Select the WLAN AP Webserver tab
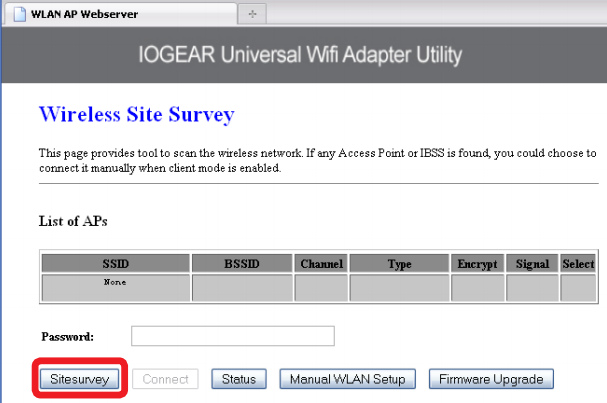 (120, 14)
